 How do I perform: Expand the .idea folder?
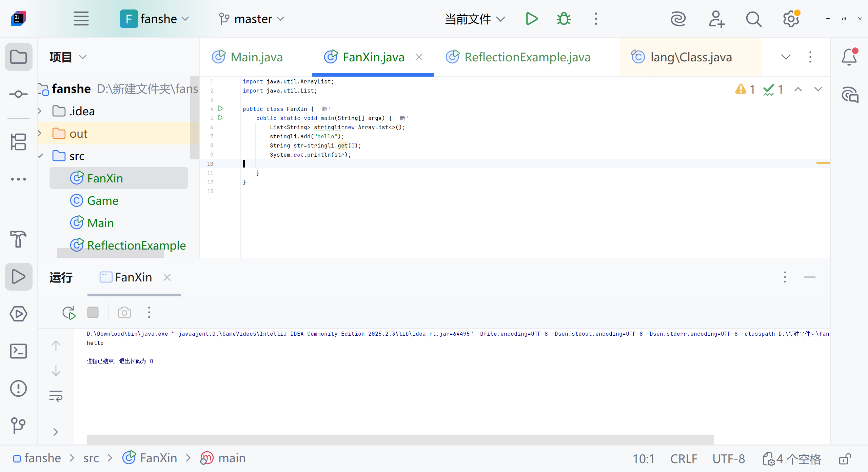pos(40,111)
